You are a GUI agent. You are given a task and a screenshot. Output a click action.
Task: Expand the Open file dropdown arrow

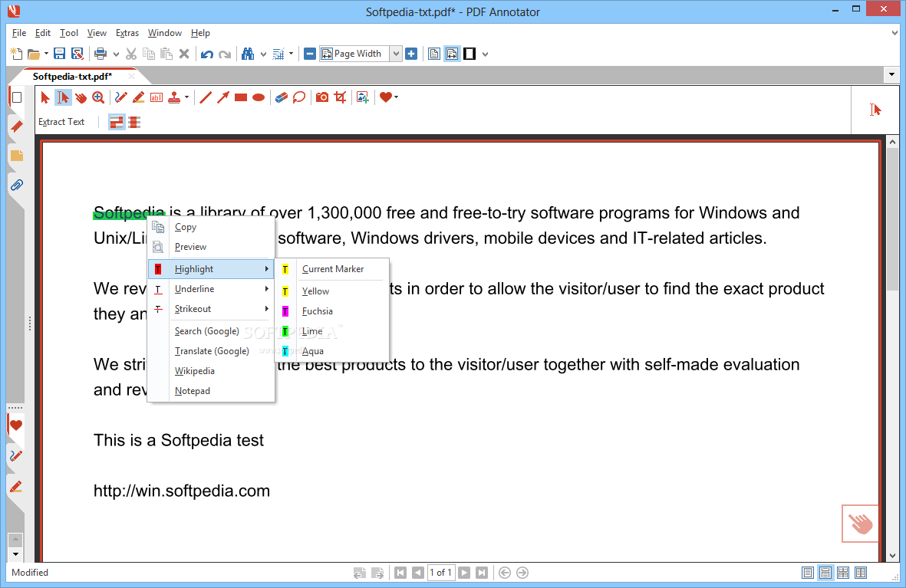[x=46, y=54]
